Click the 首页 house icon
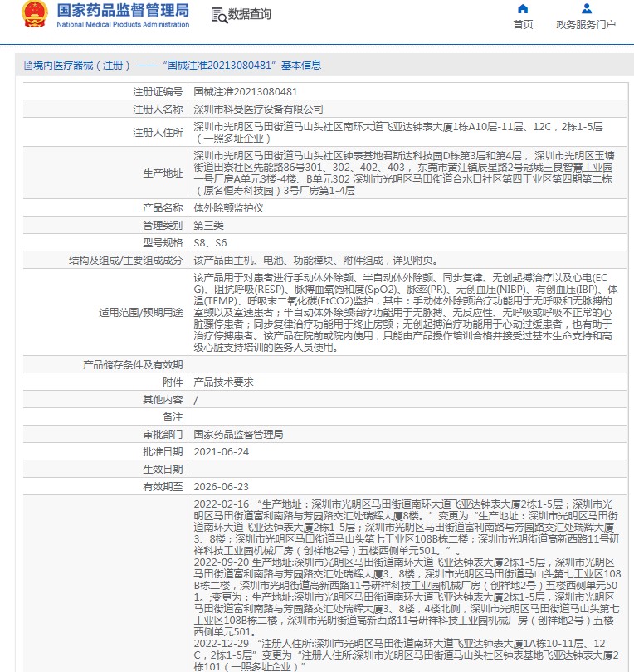 click(523, 9)
